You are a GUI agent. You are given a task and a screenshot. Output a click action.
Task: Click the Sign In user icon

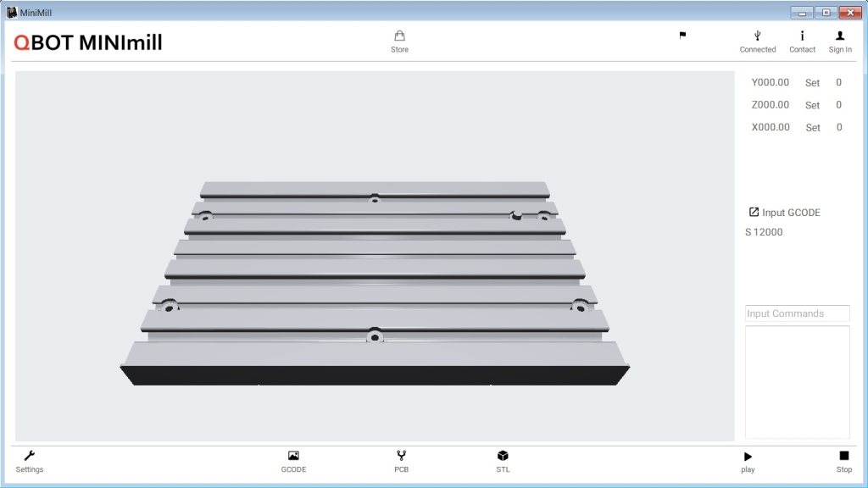click(840, 36)
